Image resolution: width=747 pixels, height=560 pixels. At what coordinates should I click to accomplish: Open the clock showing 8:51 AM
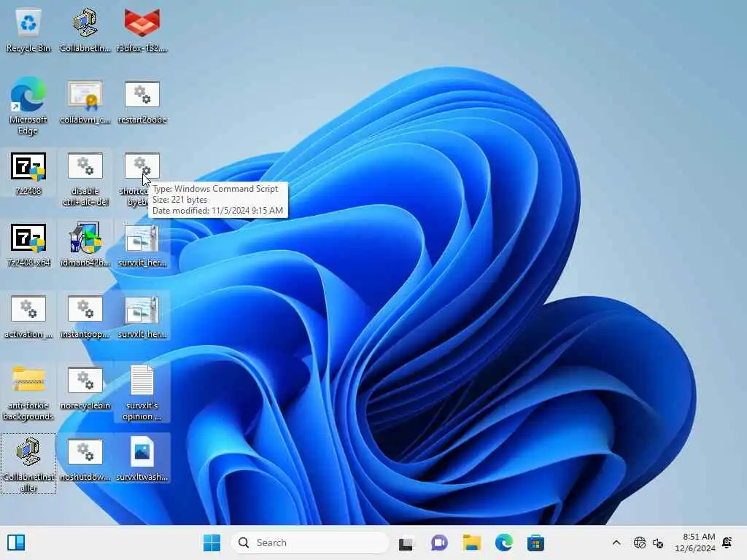pos(695,542)
